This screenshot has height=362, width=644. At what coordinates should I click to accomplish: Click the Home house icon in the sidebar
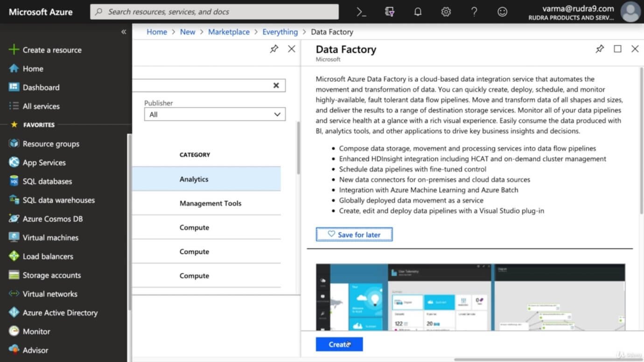pos(14,69)
